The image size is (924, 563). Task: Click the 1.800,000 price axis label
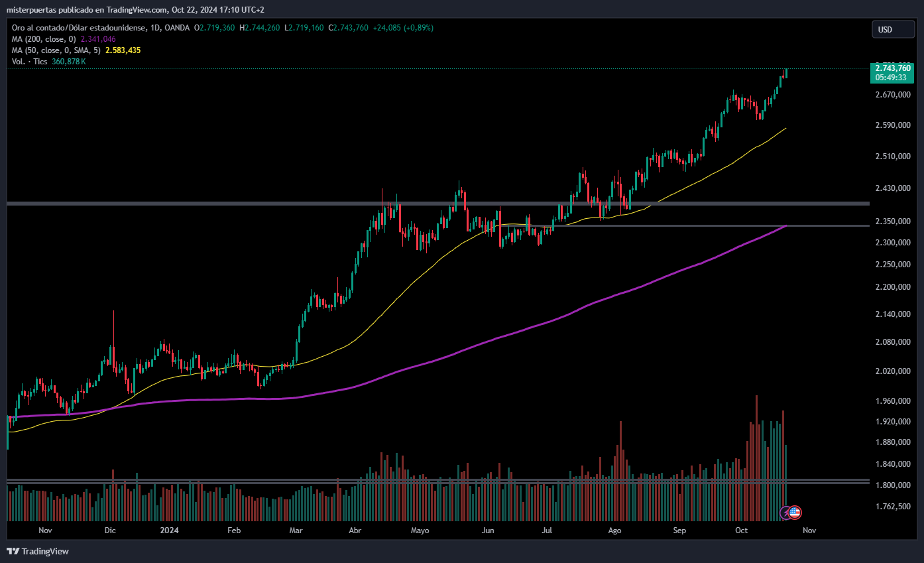894,485
